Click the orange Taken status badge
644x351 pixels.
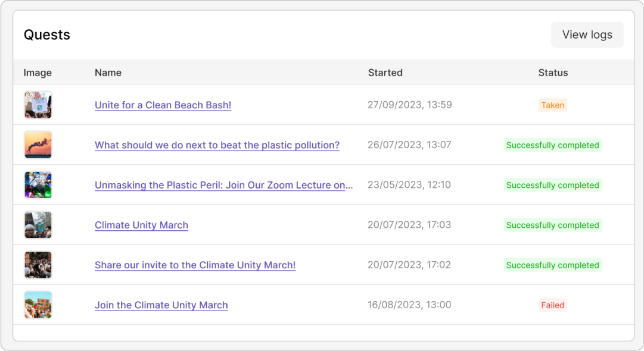click(x=552, y=105)
